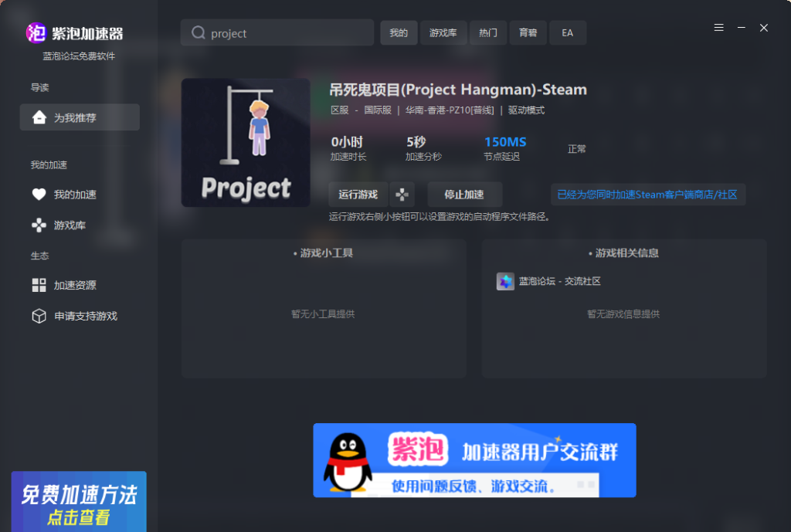Click the 国际服 server text
Image resolution: width=791 pixels, height=532 pixels.
[x=378, y=110]
